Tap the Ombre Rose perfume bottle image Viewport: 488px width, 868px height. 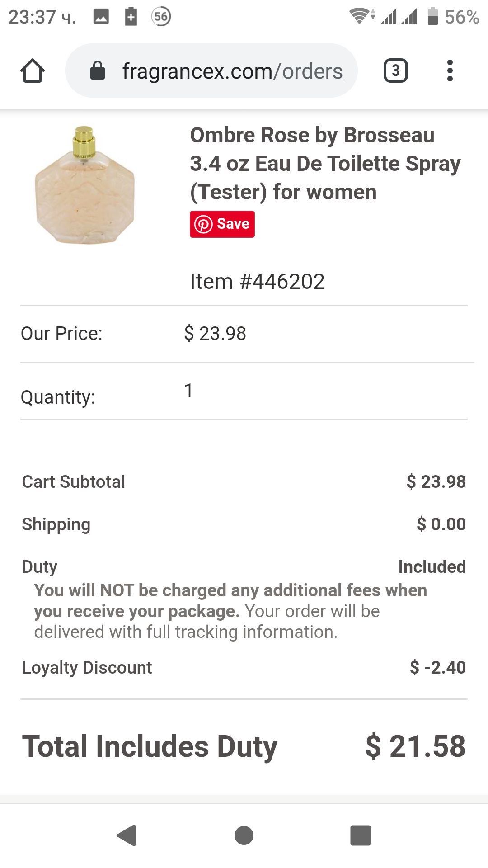pos(85,185)
